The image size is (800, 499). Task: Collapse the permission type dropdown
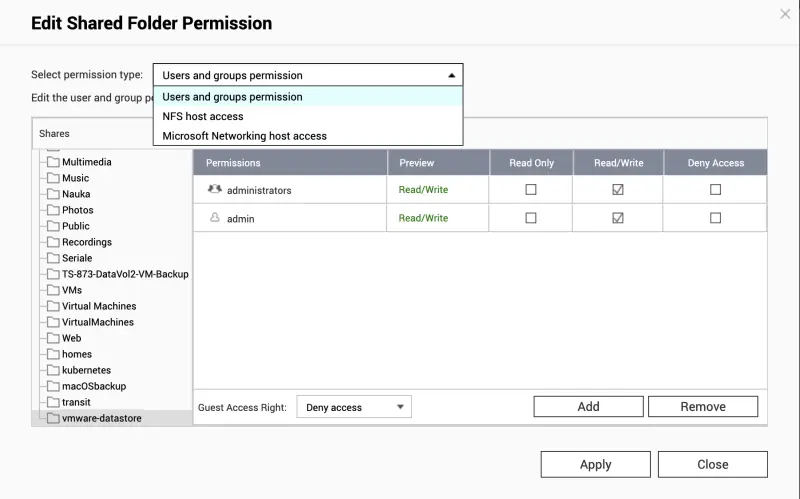pyautogui.click(x=451, y=75)
